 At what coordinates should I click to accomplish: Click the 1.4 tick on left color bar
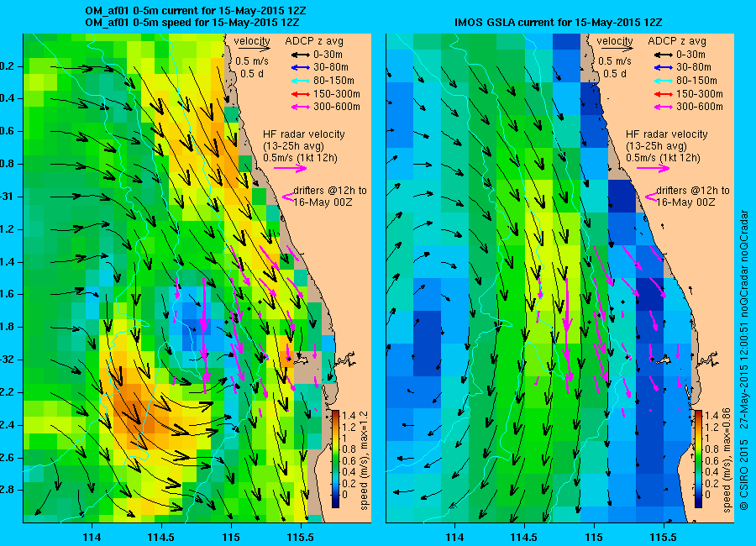tap(348, 415)
